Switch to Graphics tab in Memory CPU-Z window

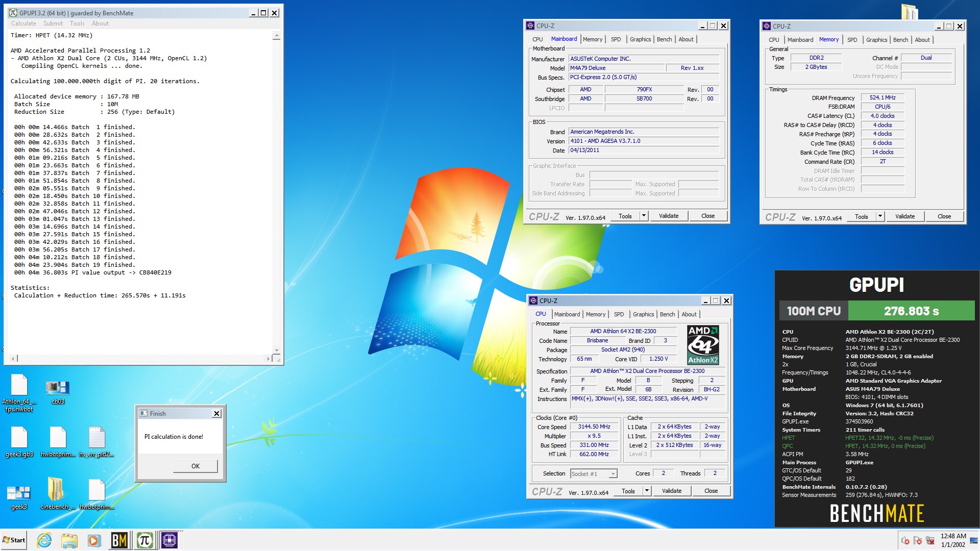876,40
